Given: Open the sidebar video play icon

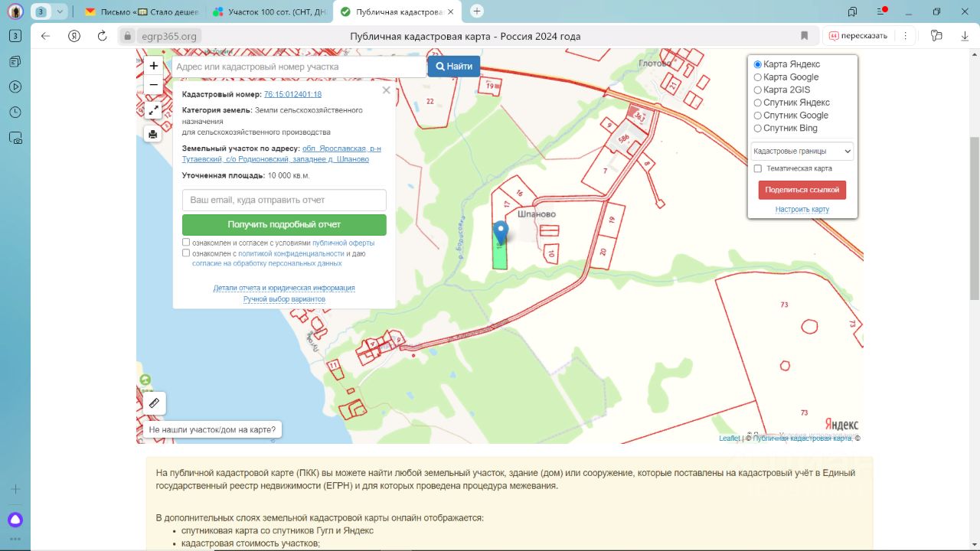Looking at the screenshot, I should tap(15, 86).
